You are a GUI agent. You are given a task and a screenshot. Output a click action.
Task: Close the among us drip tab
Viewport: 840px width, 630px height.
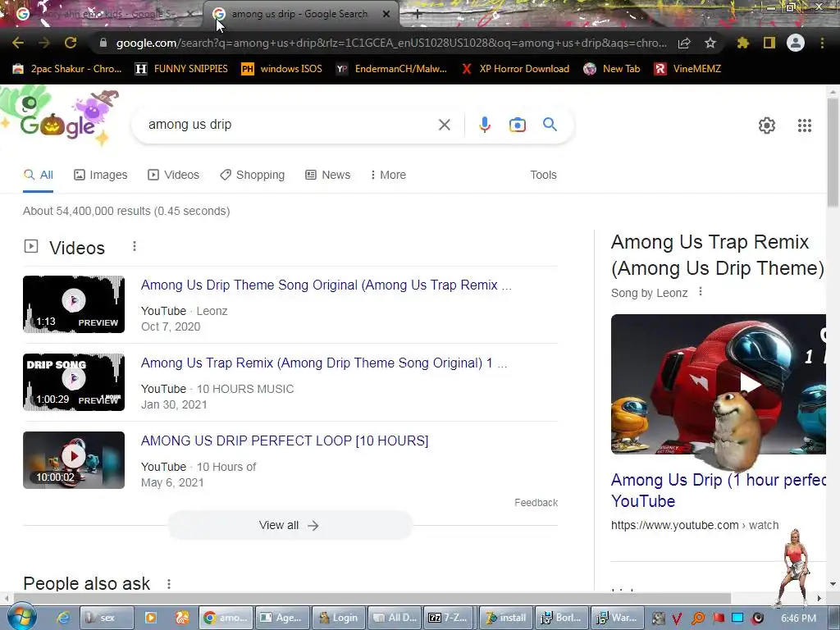tap(386, 14)
